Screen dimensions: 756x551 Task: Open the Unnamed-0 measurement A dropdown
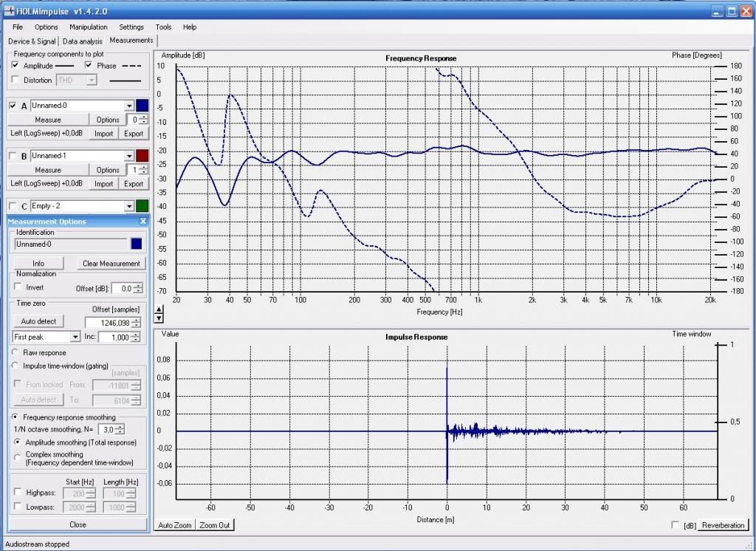tap(128, 106)
